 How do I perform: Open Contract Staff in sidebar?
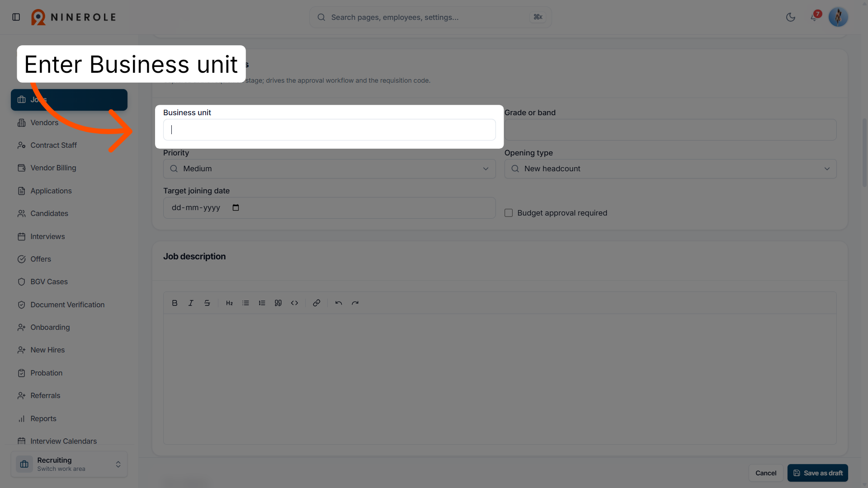click(x=69, y=145)
